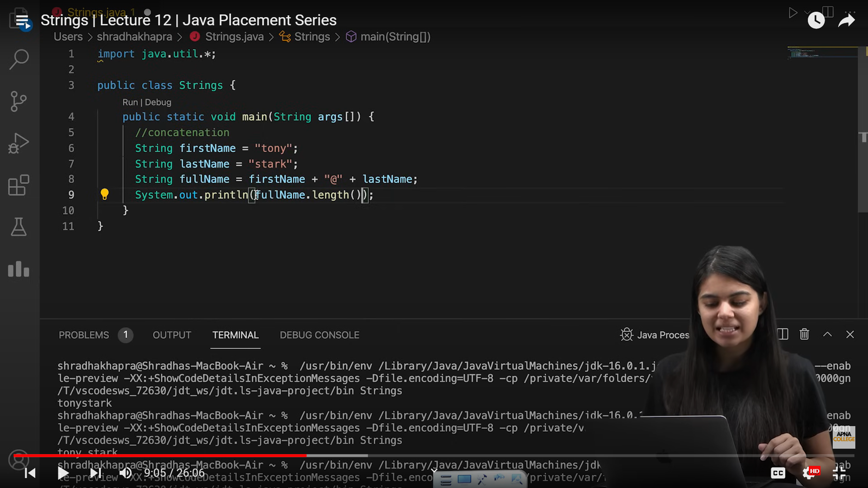
Task: Open Source Control sidebar icon
Action: pyautogui.click(x=19, y=101)
